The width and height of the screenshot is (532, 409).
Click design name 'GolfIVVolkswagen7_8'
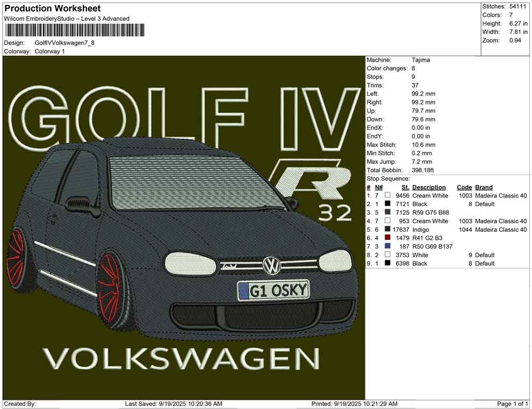click(x=64, y=43)
